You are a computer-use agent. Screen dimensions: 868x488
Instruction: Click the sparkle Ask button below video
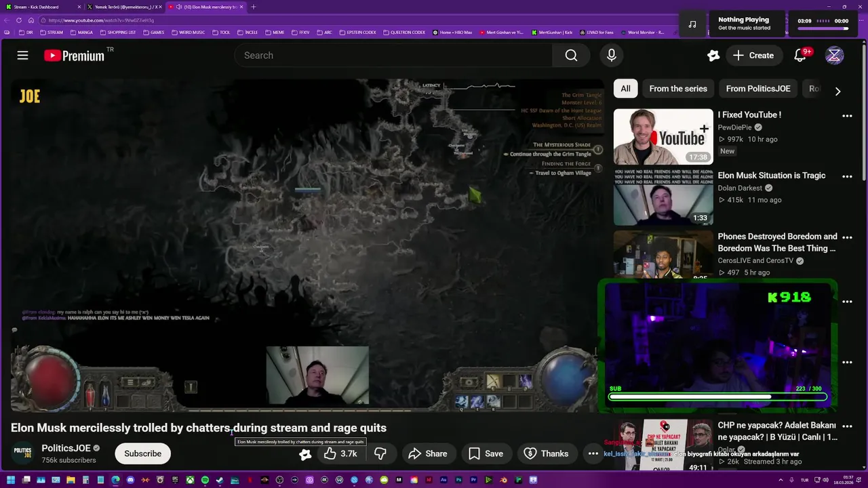tap(305, 454)
